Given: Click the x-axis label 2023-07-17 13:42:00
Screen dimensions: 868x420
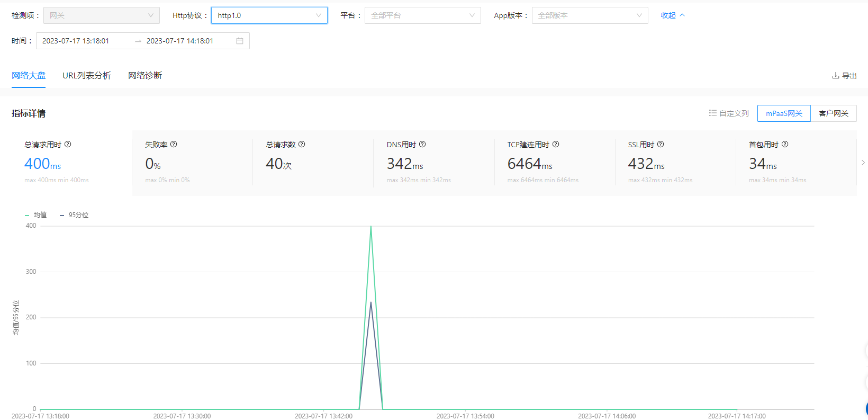Looking at the screenshot, I should [323, 416].
